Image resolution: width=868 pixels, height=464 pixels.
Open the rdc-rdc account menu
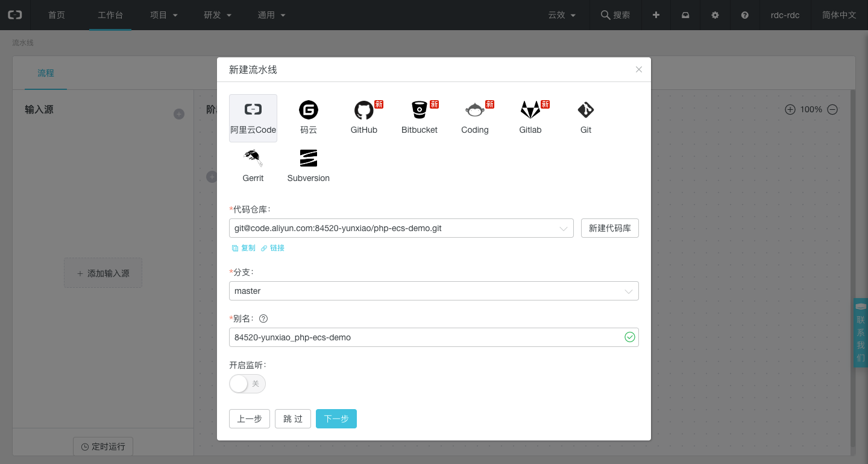[785, 15]
